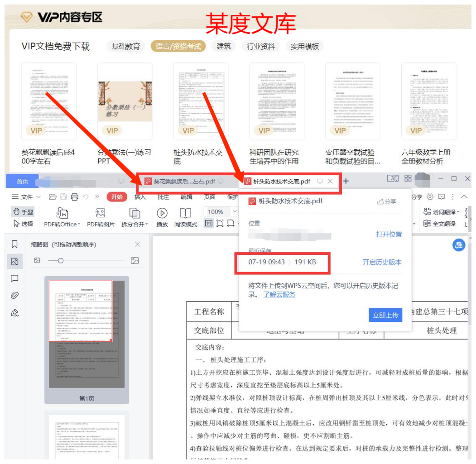
Task: Select the 行业资料 category
Action: click(261, 46)
